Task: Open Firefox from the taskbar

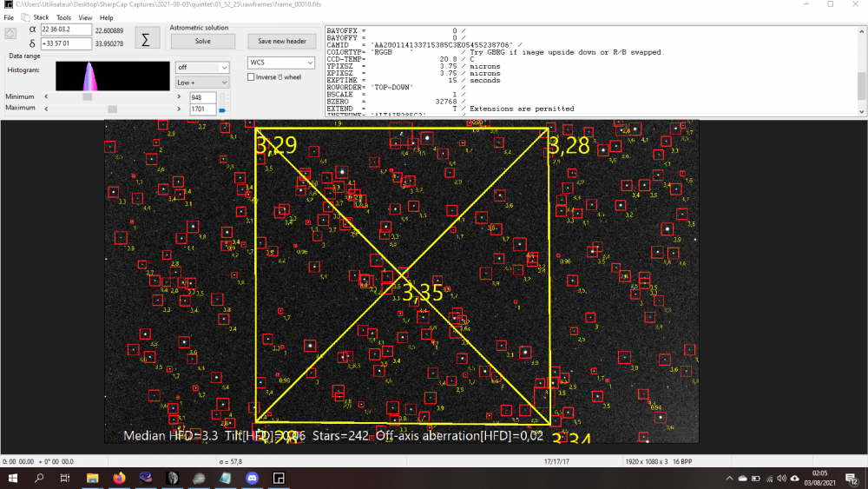Action: pos(119,478)
